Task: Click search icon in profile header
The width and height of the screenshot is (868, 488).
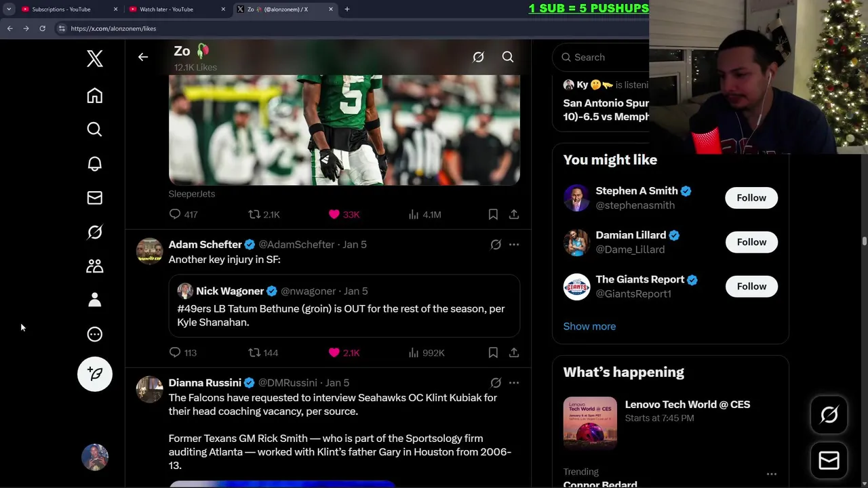Action: pyautogui.click(x=508, y=58)
